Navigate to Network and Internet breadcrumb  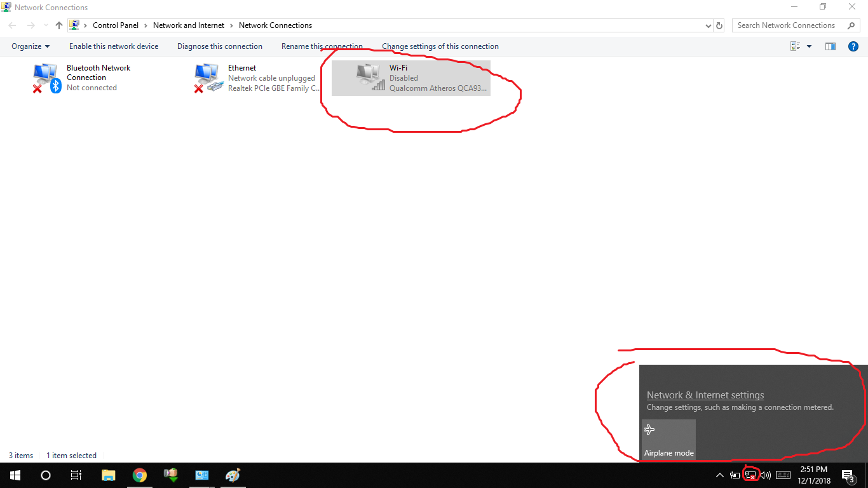[x=189, y=25]
